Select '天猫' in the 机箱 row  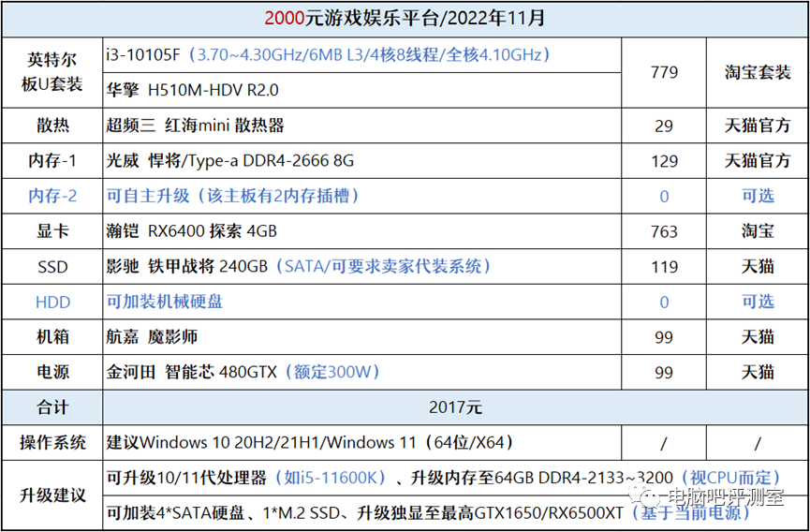[x=758, y=337]
